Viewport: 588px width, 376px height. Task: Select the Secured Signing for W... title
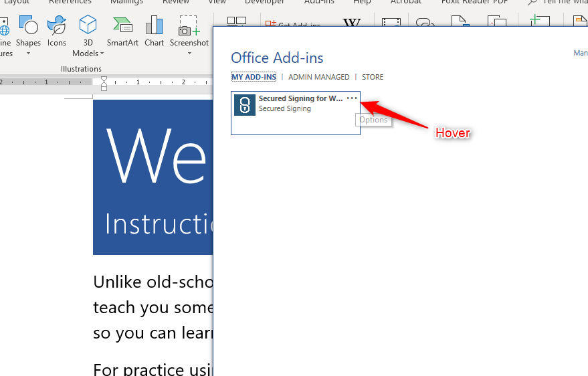300,98
